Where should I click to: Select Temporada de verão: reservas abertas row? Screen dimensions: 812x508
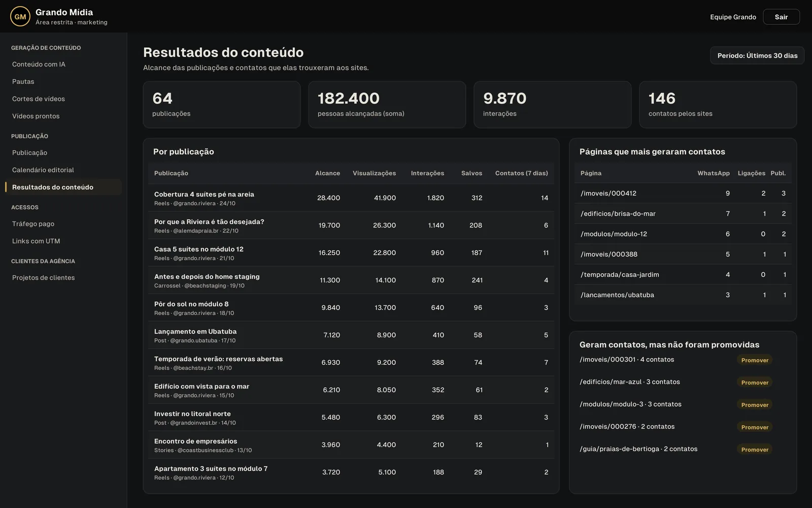[351, 362]
